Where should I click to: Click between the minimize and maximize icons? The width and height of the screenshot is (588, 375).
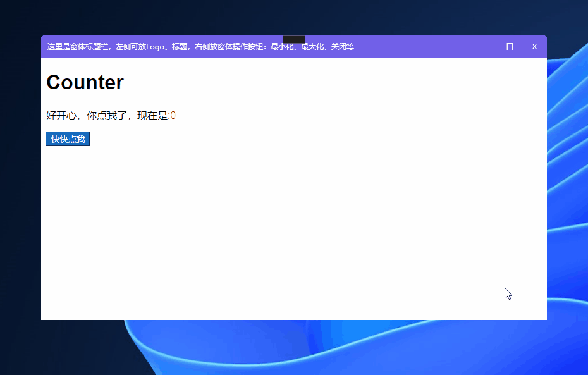[x=497, y=46]
